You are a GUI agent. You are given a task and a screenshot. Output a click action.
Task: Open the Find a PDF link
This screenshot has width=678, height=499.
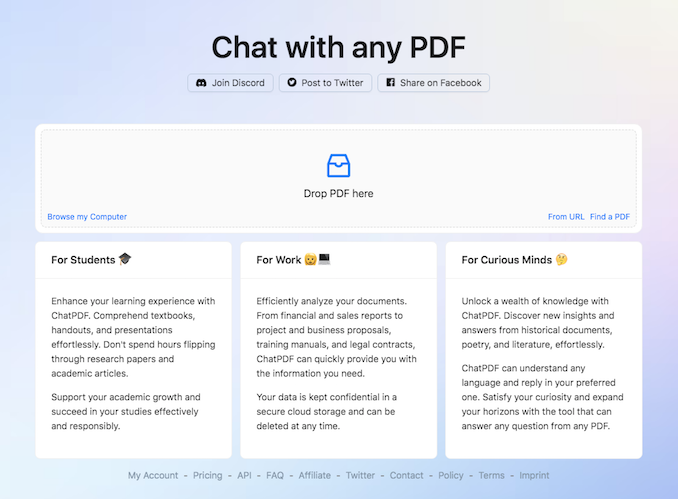610,217
